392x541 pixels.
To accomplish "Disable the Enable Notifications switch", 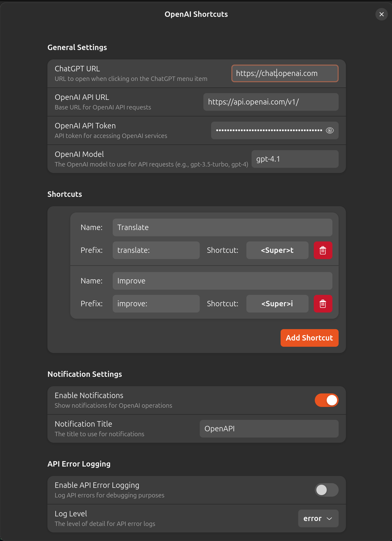I will pos(326,400).
